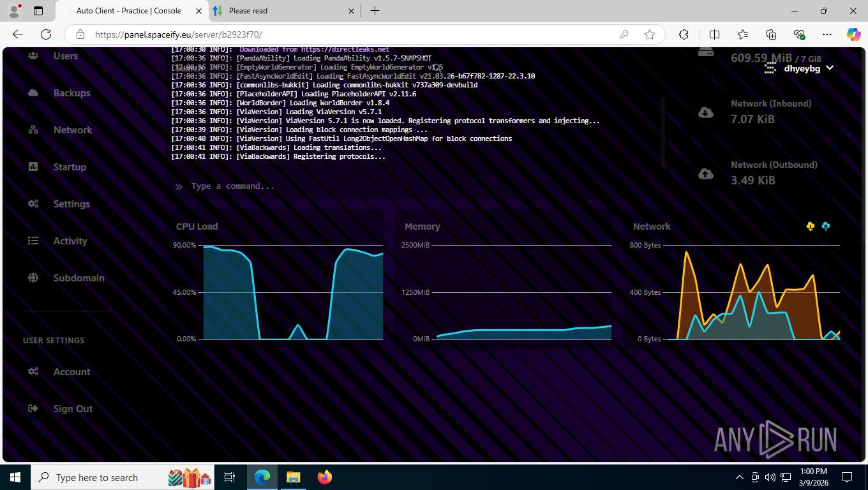Click the Network (Inbound) 7.07 KiB value
868x490 pixels.
tap(753, 119)
